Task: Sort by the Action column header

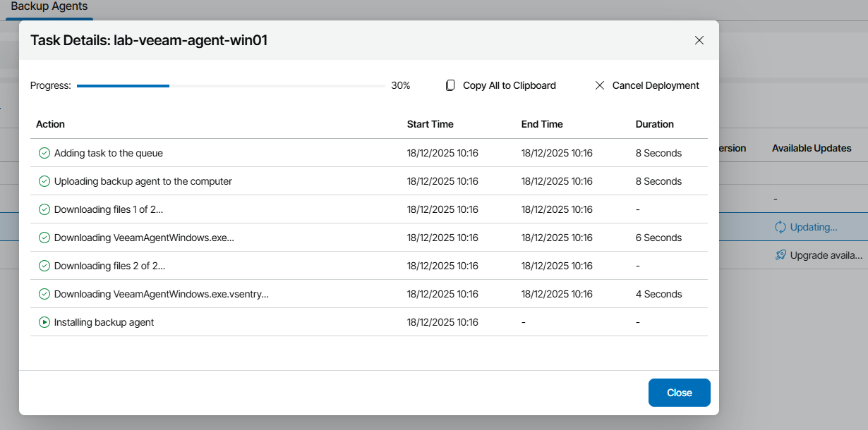Action: [50, 124]
